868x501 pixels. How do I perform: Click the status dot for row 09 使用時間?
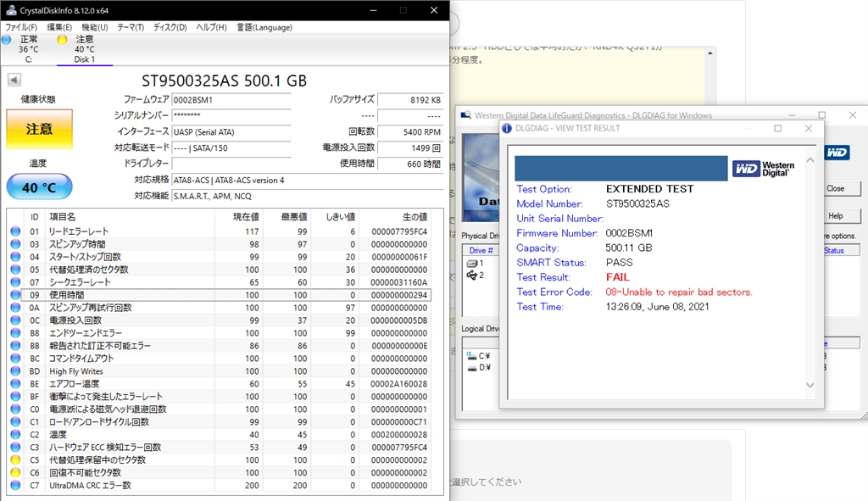(15, 295)
